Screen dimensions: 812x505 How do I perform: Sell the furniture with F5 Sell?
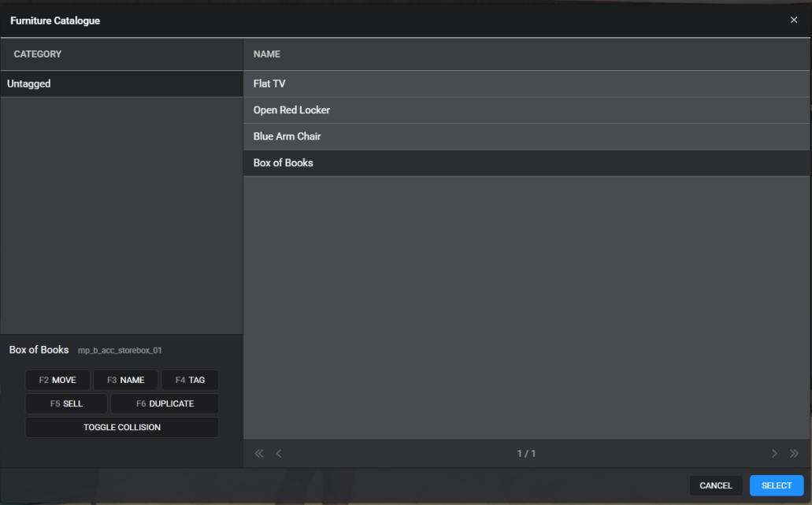[66, 403]
